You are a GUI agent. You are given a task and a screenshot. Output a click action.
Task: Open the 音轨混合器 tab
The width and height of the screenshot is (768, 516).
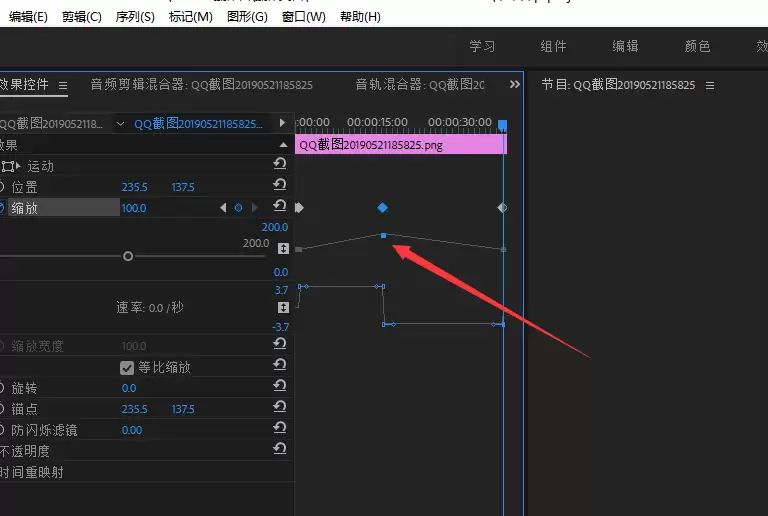(x=420, y=85)
